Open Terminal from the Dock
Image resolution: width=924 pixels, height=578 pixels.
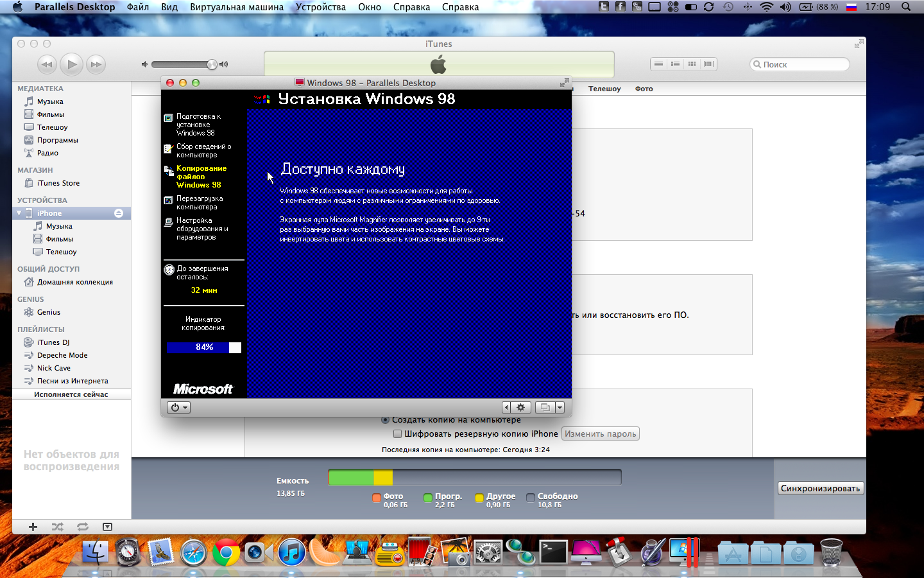(553, 552)
